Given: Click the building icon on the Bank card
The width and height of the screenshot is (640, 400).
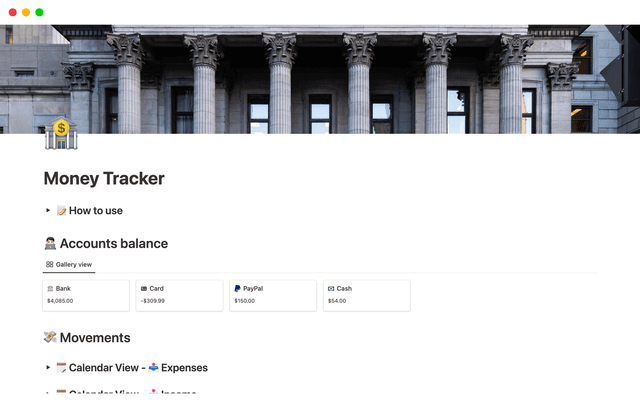Looking at the screenshot, I should click(50, 288).
